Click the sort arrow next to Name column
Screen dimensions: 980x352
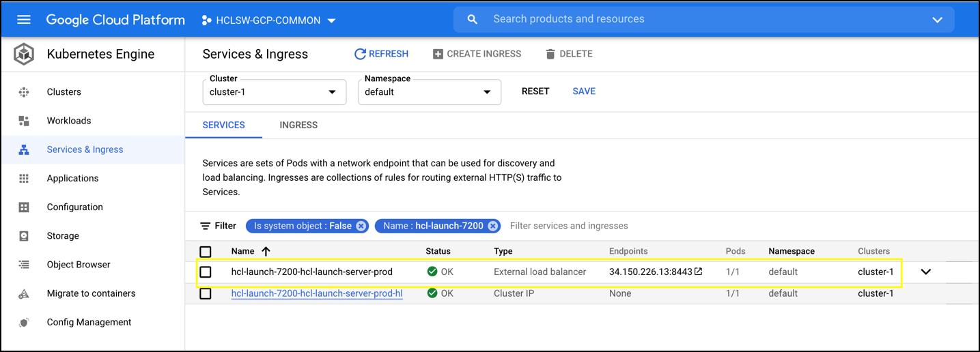pos(266,251)
